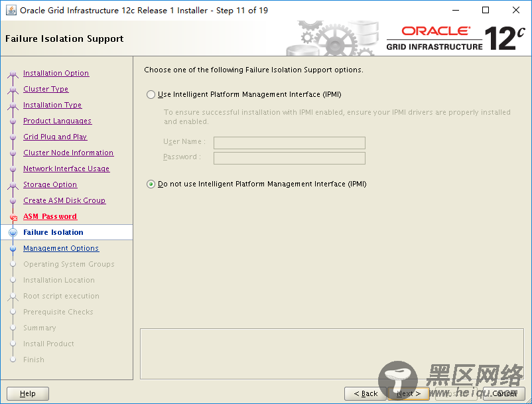This screenshot has width=532, height=404.
Task: Click the 'Choose one of the following' instruction text
Action: coord(254,70)
